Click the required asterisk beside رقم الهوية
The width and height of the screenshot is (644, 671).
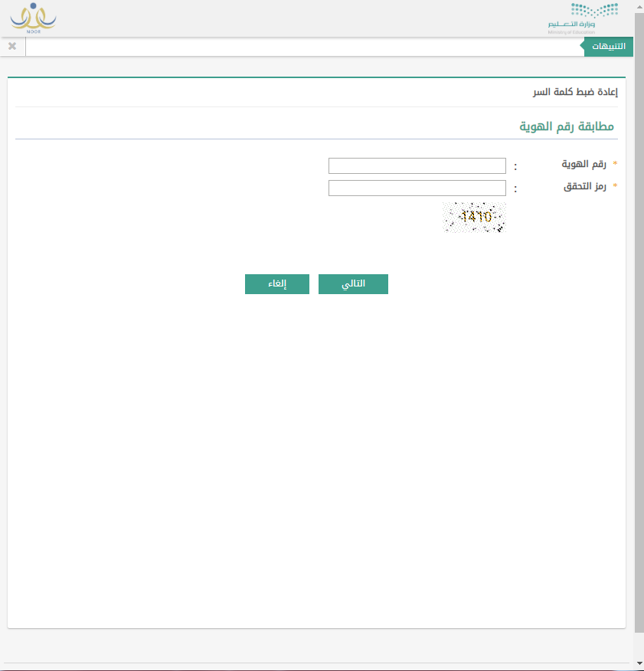(x=615, y=165)
